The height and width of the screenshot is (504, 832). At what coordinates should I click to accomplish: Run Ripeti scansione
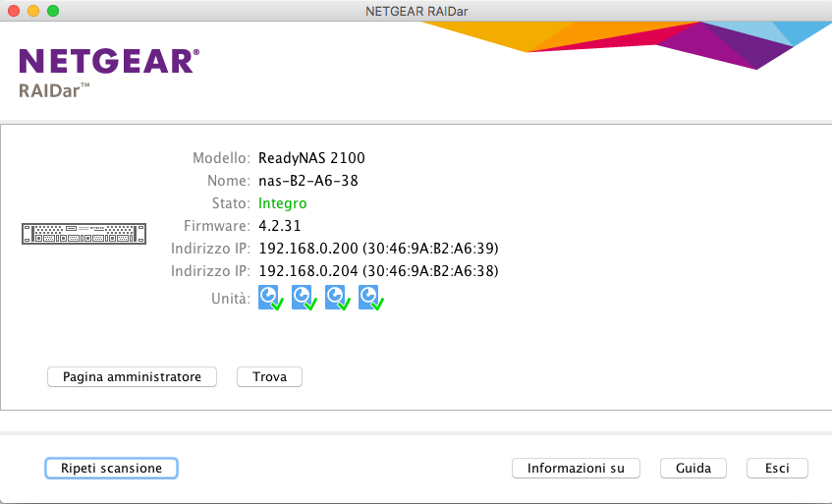click(111, 468)
